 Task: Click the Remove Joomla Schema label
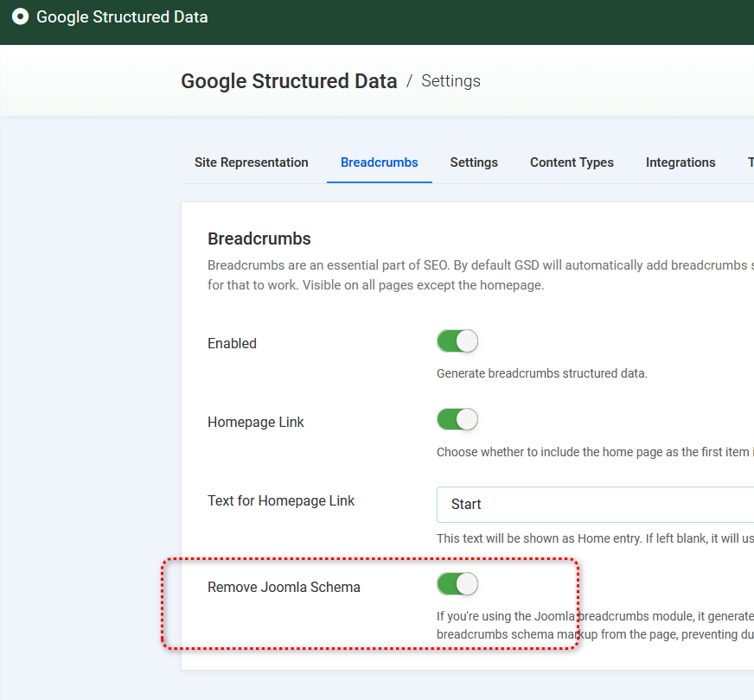pos(284,588)
